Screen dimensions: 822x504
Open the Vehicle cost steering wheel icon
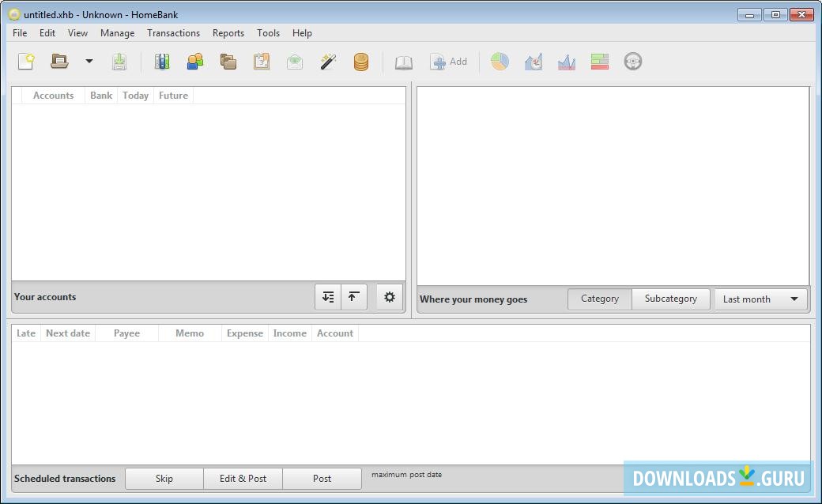click(633, 62)
